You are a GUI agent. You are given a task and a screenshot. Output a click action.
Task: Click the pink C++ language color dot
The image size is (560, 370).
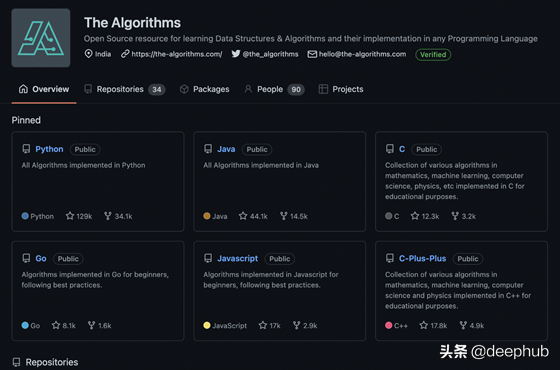point(389,325)
